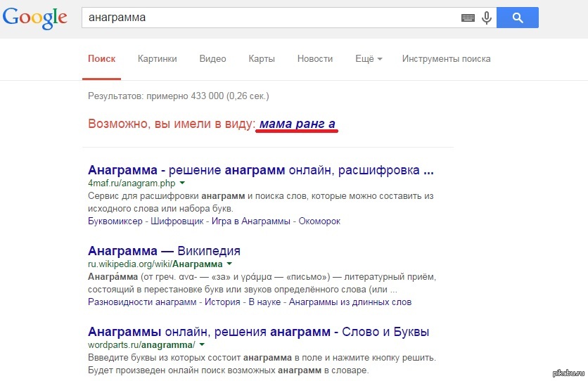Expand the arrow next to ru.wikipedia.org URL
588x381 pixels.
tap(229, 264)
